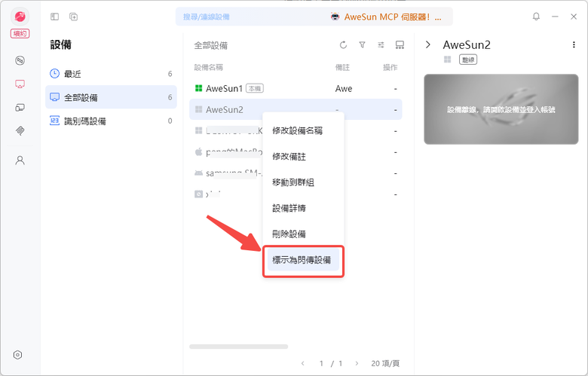Image resolution: width=588 pixels, height=376 pixels.
Task: Open the AweSun MCP 伺服器 banner link
Action: (x=386, y=17)
